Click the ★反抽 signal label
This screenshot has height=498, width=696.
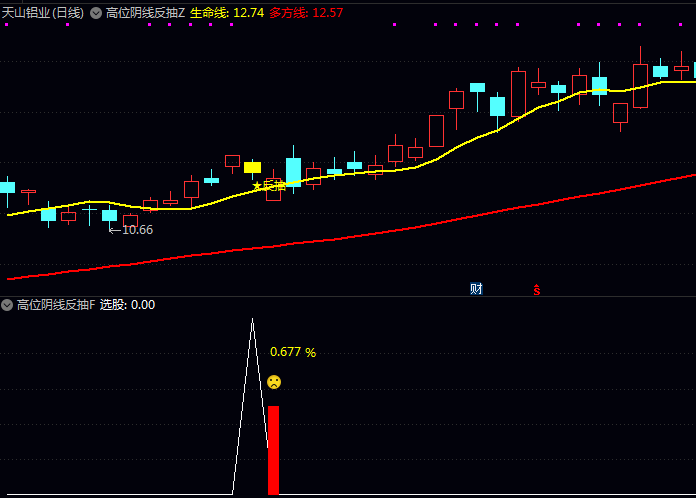(x=269, y=186)
